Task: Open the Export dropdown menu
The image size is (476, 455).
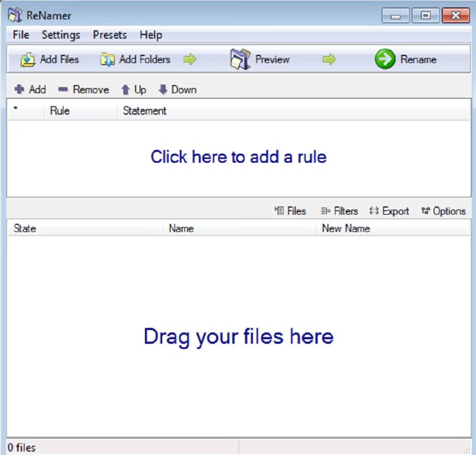Action: 389,211
